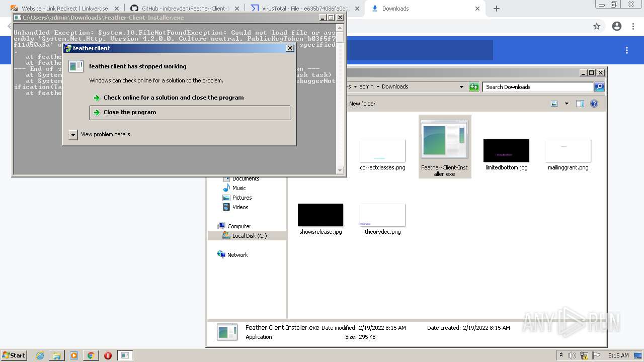Select Network in navigation pane
This screenshot has width=644, height=362.
[233, 255]
